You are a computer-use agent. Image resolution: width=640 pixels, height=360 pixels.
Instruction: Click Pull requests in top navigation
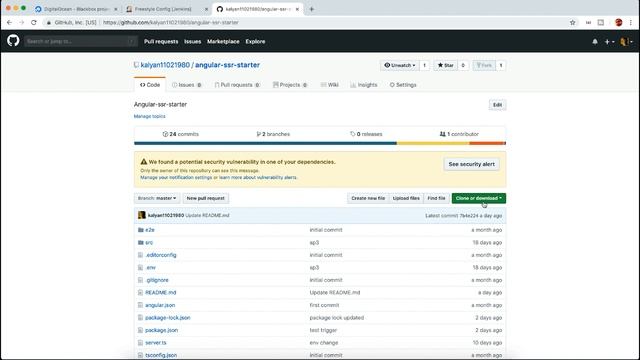click(161, 42)
